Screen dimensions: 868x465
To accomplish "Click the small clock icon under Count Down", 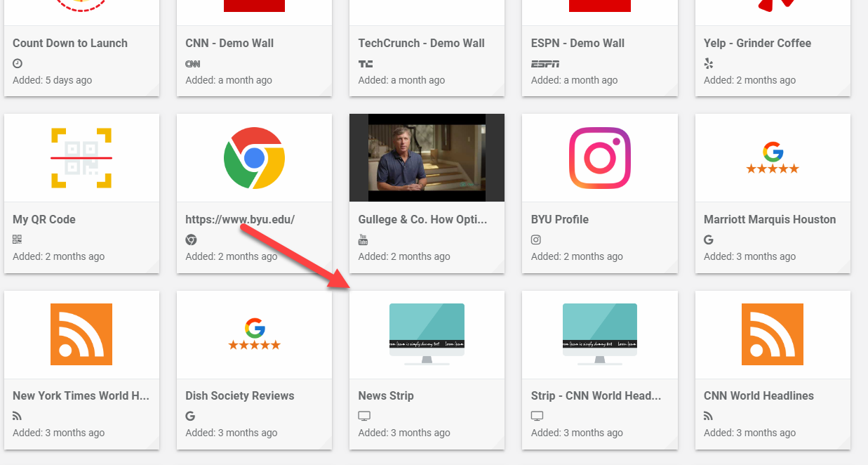I will click(x=18, y=63).
